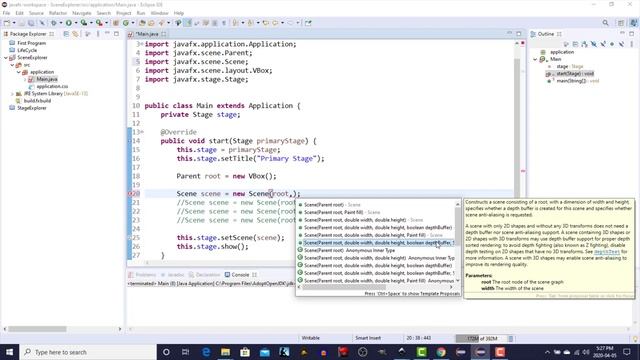Screen dimensions: 640x360
Task: Collapse the SceneExplorer project
Action: pyautogui.click(x=6, y=58)
